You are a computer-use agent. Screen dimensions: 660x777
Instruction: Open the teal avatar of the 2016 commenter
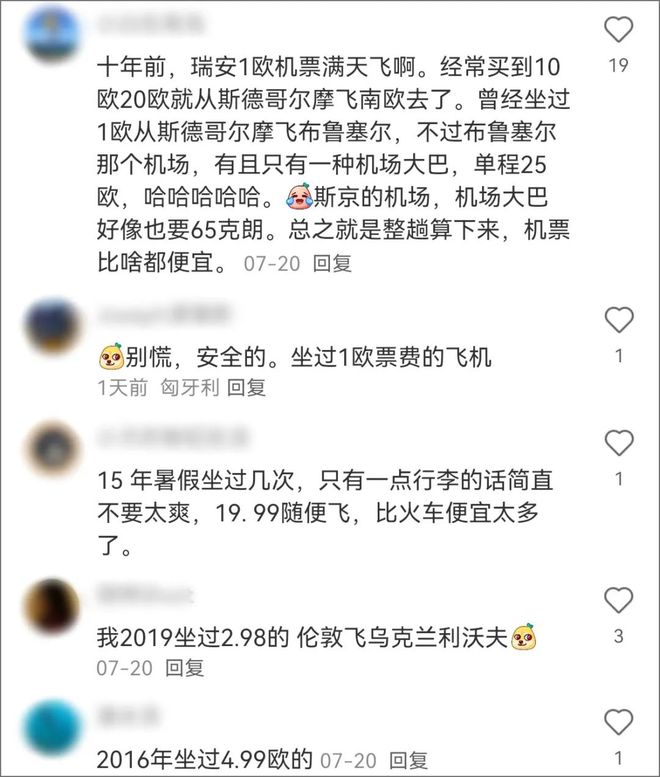pos(52,727)
